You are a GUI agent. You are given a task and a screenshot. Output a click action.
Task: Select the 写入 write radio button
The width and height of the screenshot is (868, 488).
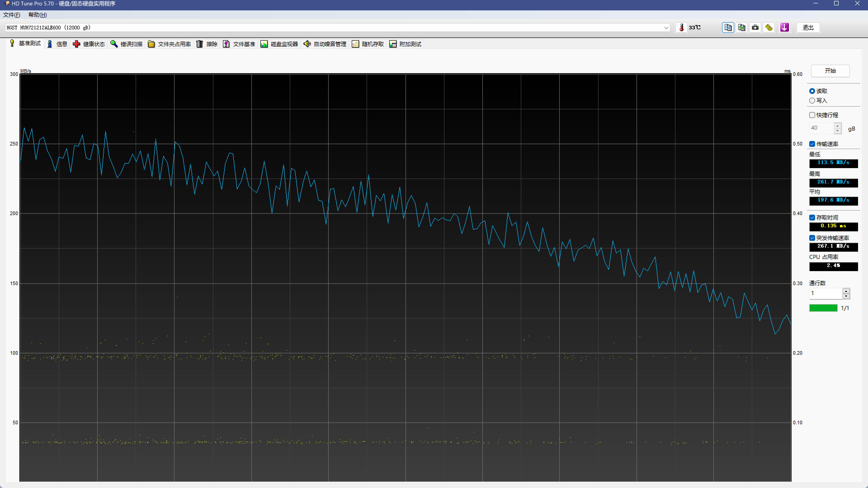(x=812, y=101)
